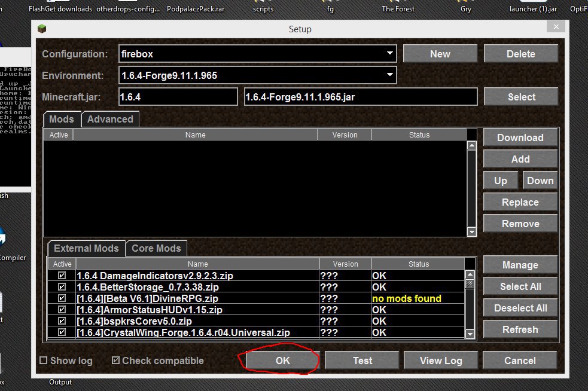Click the PodpalaczPack.rar desktop item
The image size is (588, 391).
pos(196,8)
